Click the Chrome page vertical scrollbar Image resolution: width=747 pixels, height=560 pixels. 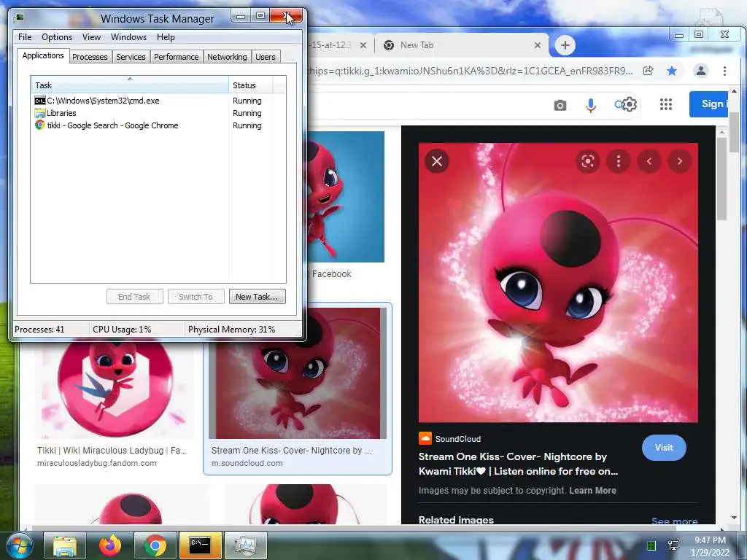coord(734,133)
